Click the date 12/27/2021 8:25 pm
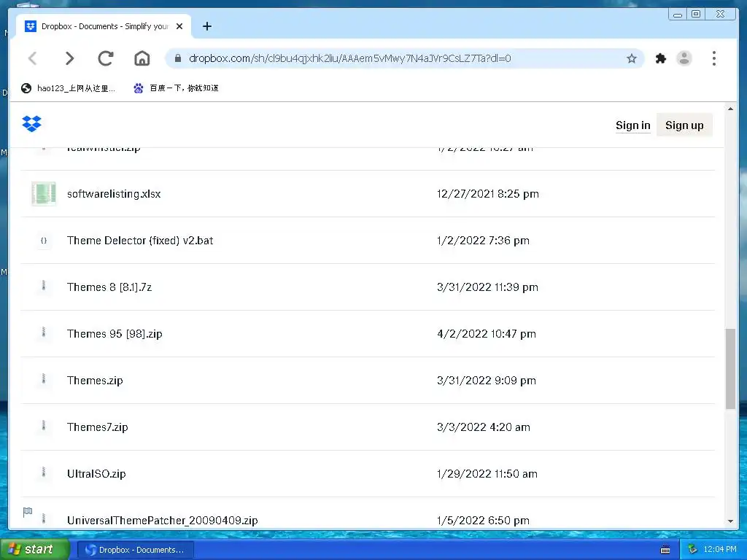 tap(487, 194)
